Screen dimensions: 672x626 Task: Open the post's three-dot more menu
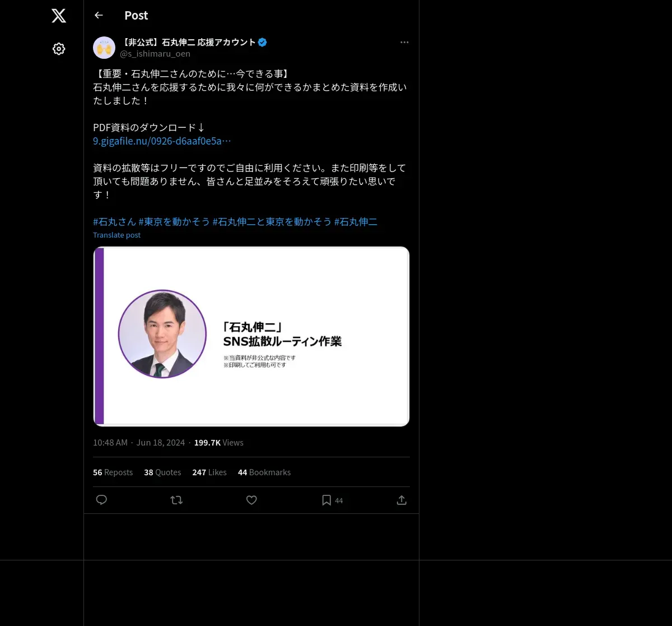pyautogui.click(x=404, y=42)
